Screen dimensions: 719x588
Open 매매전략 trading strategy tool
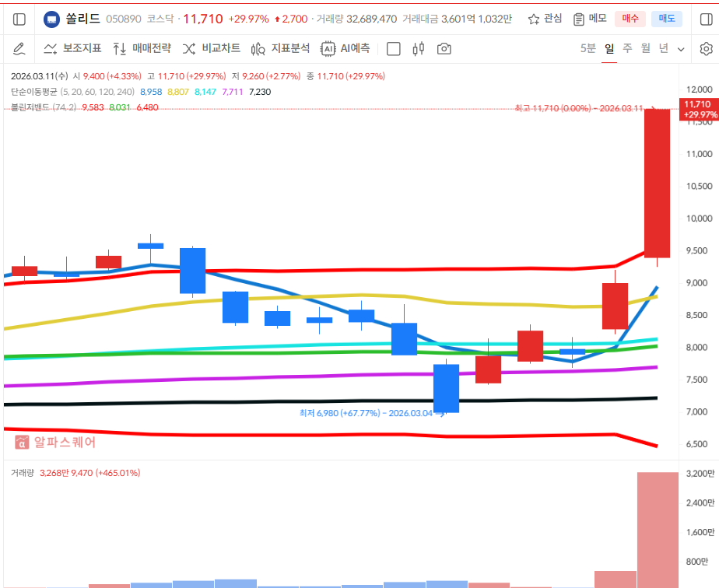(x=142, y=49)
